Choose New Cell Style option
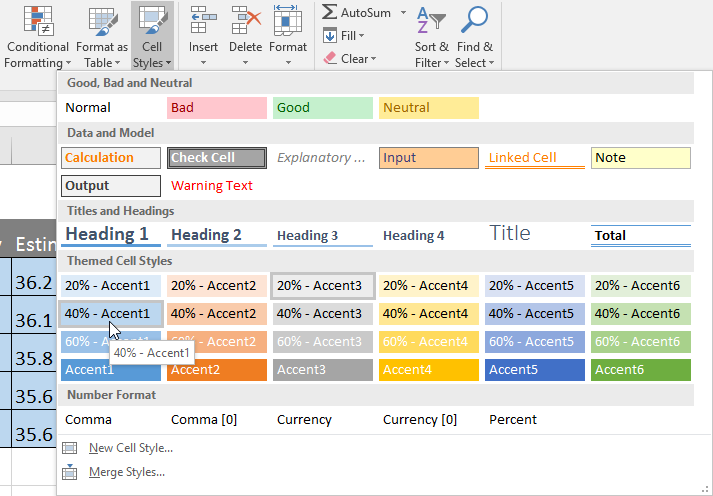Viewport: 713px width, 496px height. coord(130,448)
